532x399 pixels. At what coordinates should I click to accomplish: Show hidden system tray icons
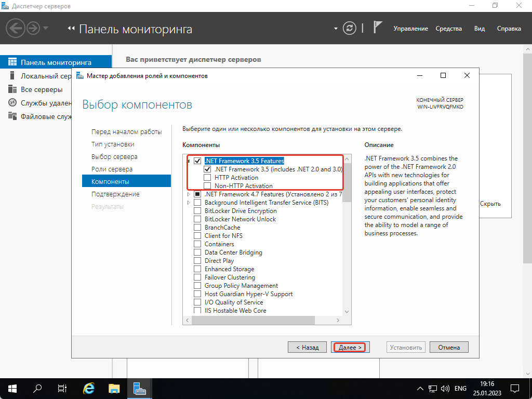[x=420, y=389]
